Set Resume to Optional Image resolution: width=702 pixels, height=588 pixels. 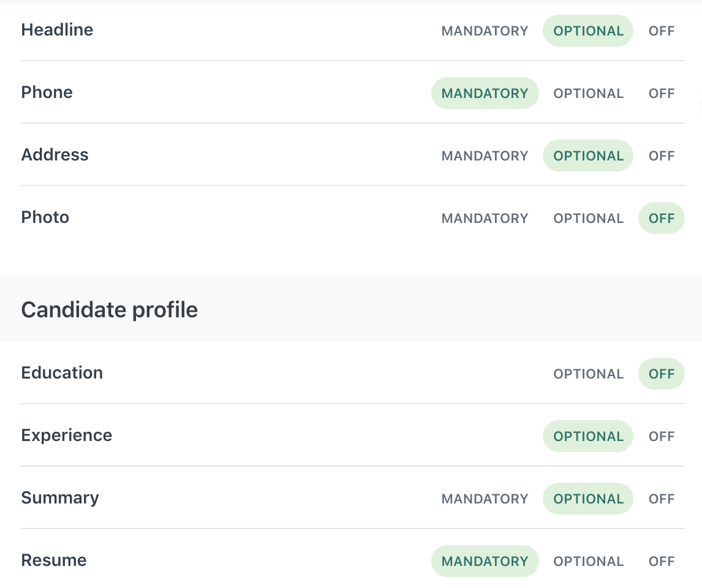[x=588, y=561]
